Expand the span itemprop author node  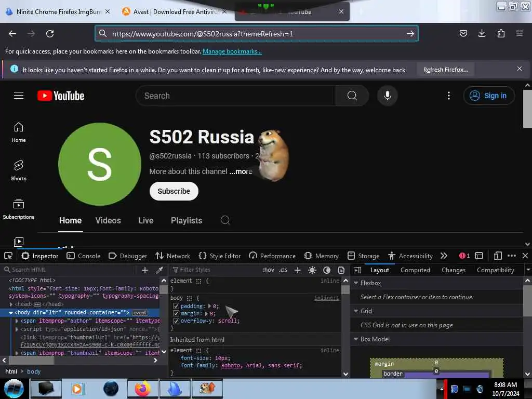(x=17, y=321)
